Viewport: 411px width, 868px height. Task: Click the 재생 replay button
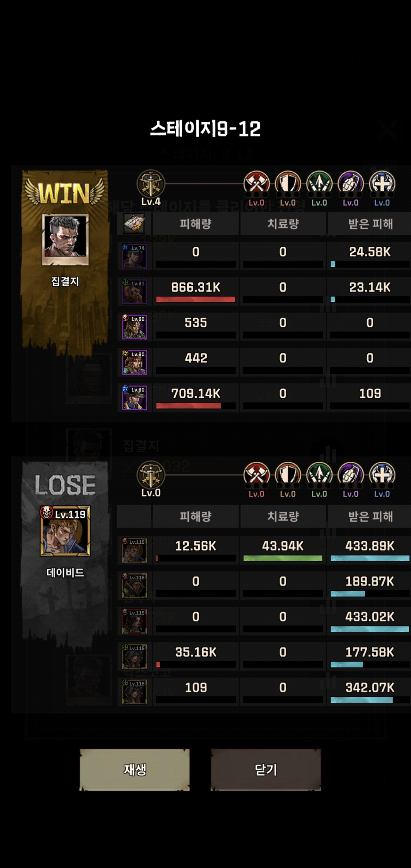[134, 770]
